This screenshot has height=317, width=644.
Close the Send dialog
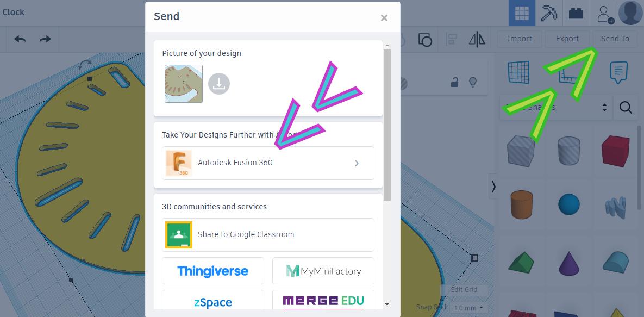click(x=384, y=18)
